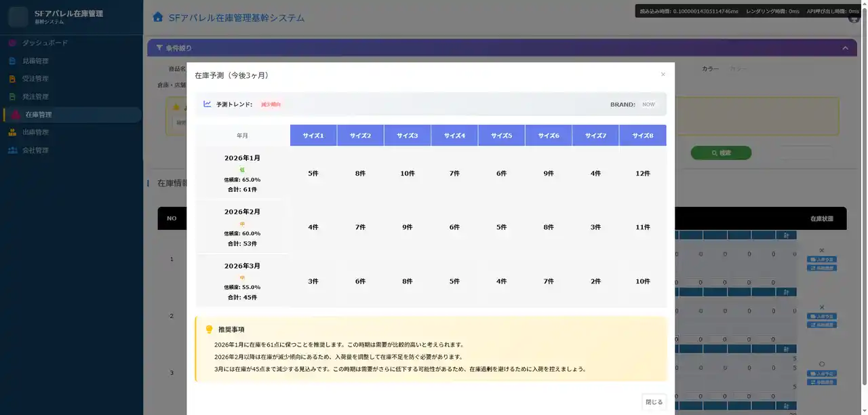This screenshot has height=415, width=868.
Task: Click the 予測トレンド chart icon in the modal
Action: tap(207, 104)
